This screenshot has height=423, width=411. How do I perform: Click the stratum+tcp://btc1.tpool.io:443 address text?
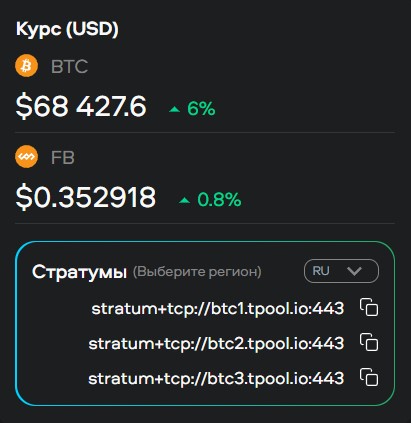click(x=218, y=309)
